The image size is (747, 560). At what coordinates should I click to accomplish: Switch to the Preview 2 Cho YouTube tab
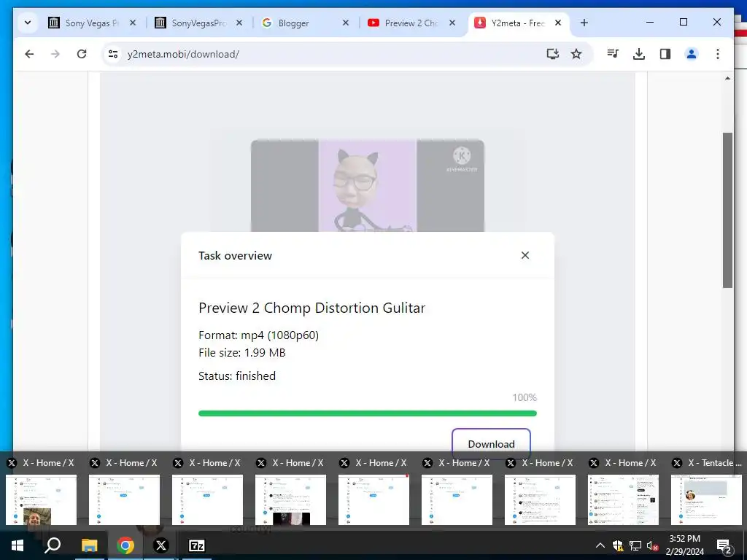point(412,23)
